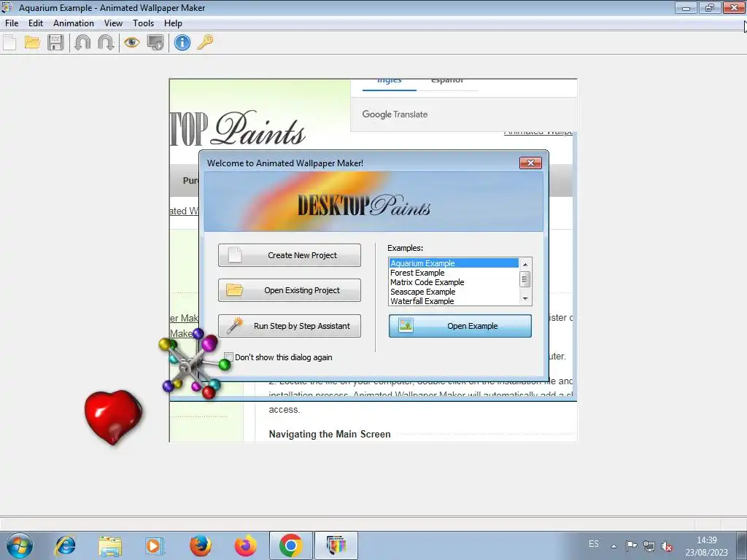
Task: Open the media player taskbar icon
Action: tap(154, 545)
